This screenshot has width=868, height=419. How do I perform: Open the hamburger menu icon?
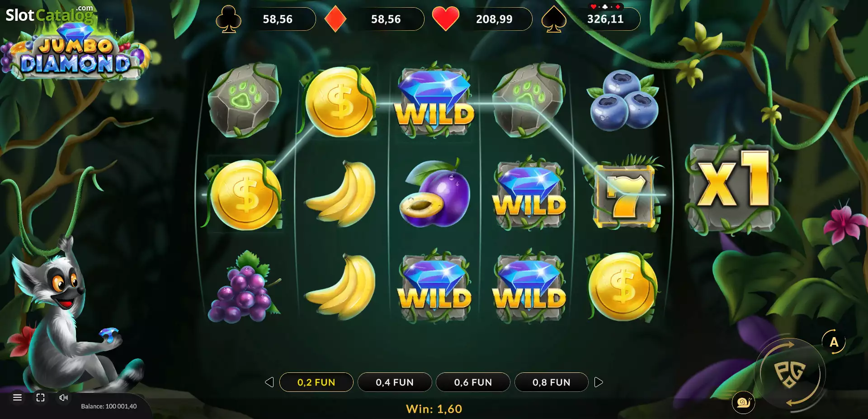tap(18, 397)
